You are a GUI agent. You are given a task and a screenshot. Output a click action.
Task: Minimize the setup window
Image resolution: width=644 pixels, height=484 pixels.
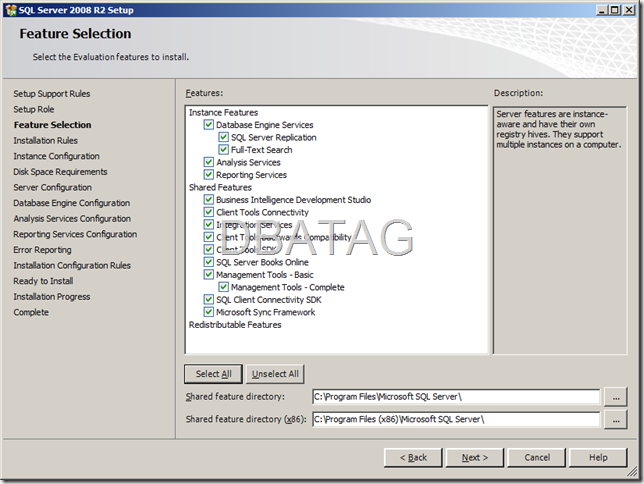click(x=602, y=10)
